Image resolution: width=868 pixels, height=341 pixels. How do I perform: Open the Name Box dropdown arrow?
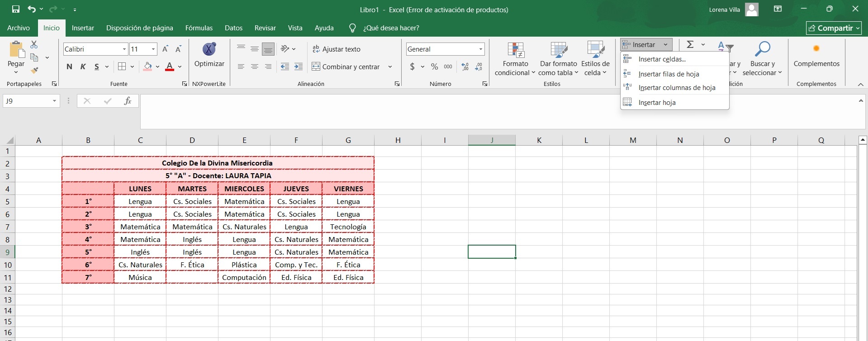click(x=54, y=101)
